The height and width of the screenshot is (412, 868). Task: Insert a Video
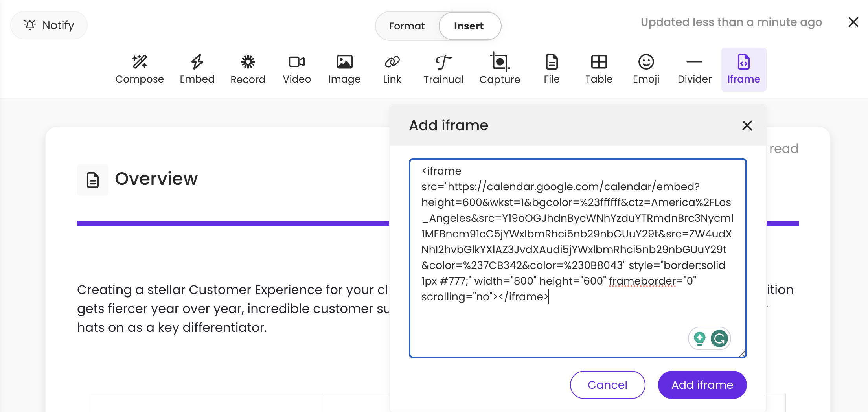click(x=297, y=69)
